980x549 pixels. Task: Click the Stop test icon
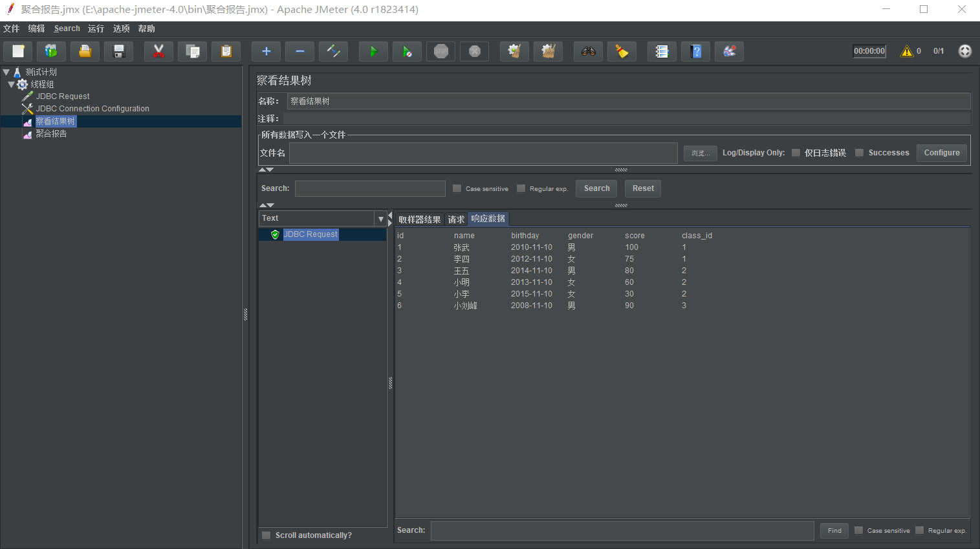coord(441,51)
